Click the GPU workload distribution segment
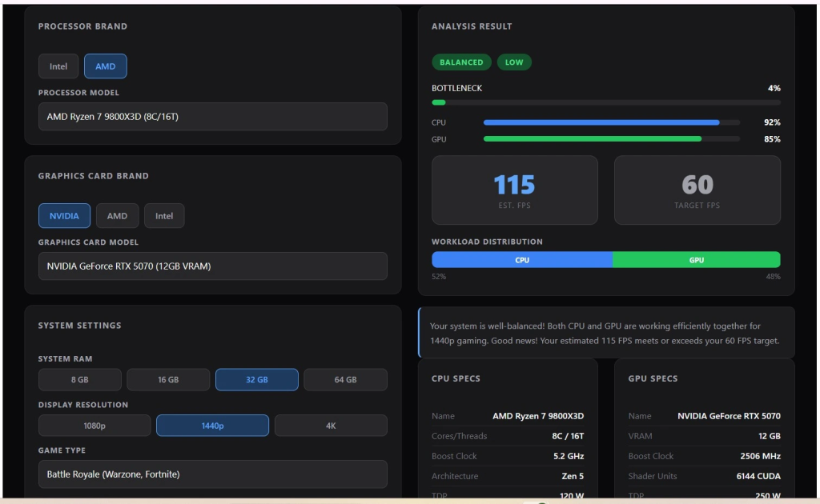The width and height of the screenshot is (820, 504). (x=697, y=259)
